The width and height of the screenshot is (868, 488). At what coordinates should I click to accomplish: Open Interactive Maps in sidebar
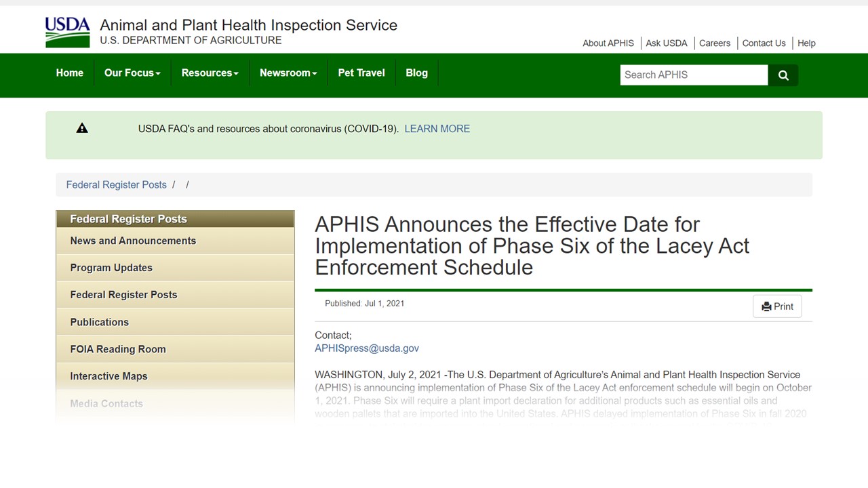175,376
